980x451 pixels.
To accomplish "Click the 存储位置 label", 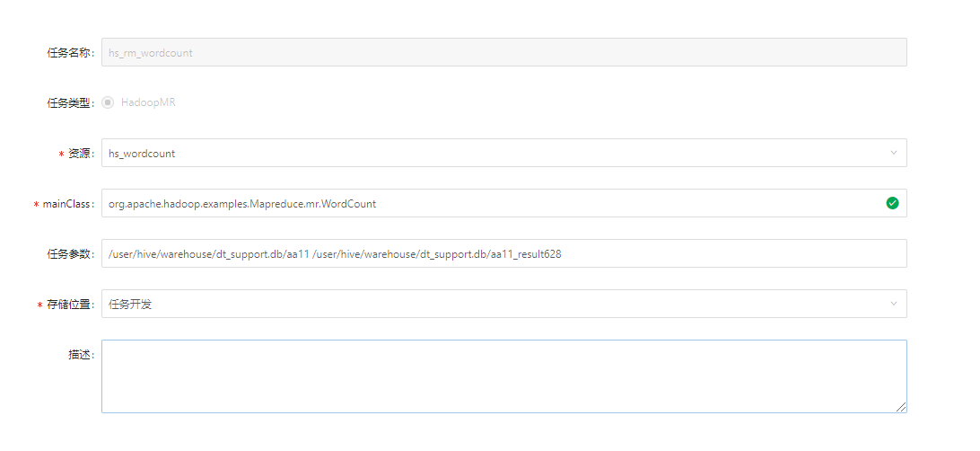I will 71,305.
